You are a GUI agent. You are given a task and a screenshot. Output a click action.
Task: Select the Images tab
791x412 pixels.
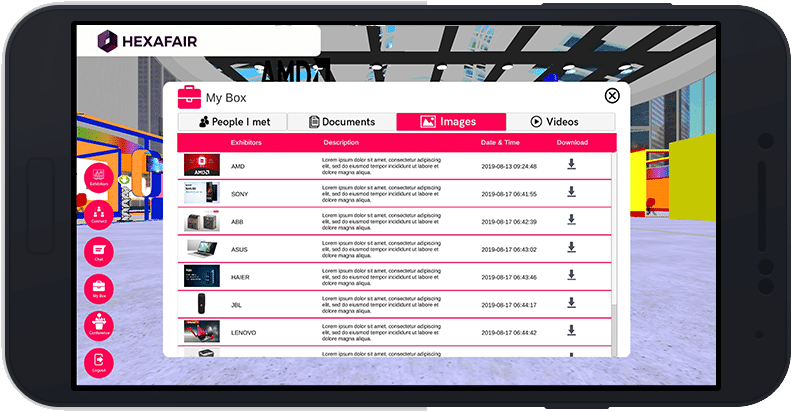click(451, 122)
